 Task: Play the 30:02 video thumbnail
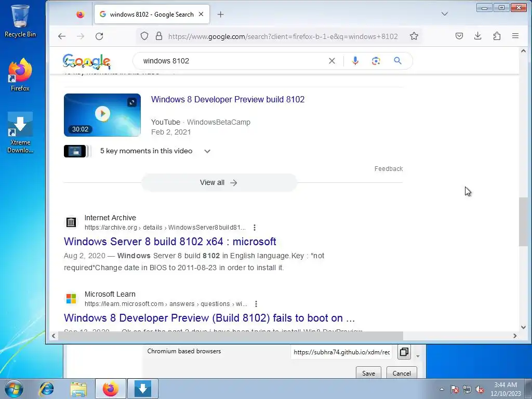[102, 115]
